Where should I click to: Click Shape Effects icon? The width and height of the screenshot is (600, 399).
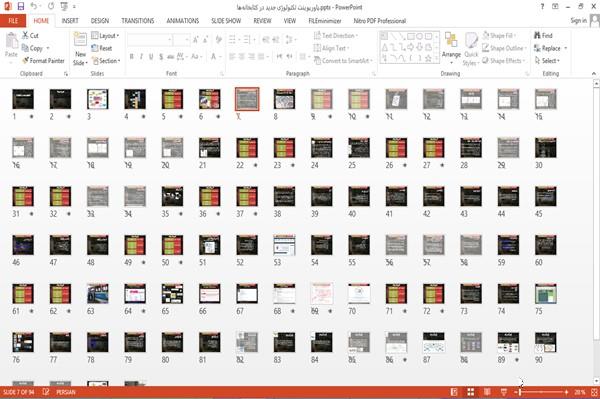tap(486, 60)
